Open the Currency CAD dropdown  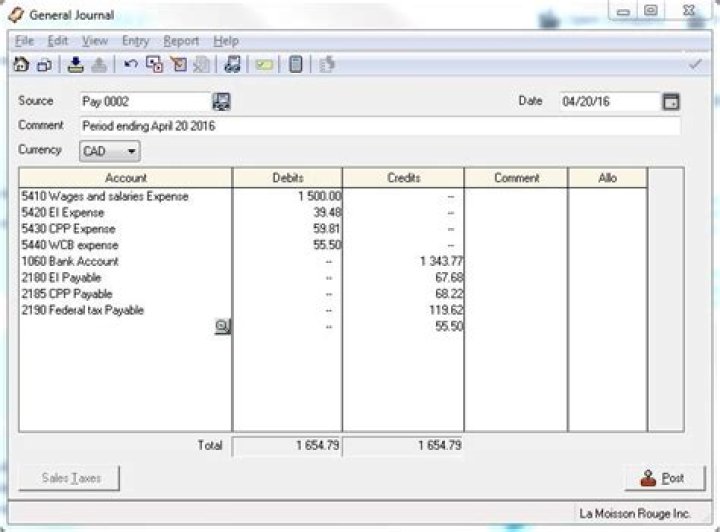(110, 151)
